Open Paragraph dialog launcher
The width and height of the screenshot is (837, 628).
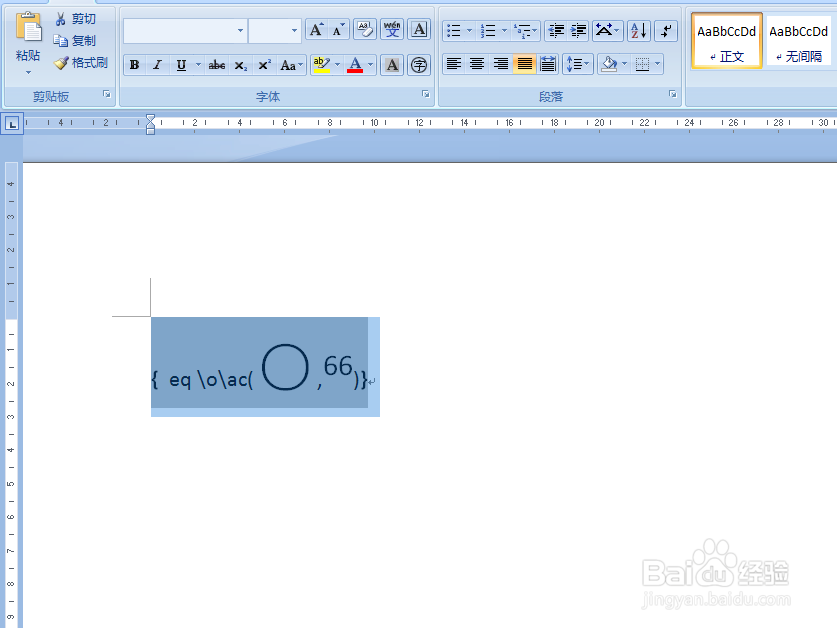(x=673, y=95)
